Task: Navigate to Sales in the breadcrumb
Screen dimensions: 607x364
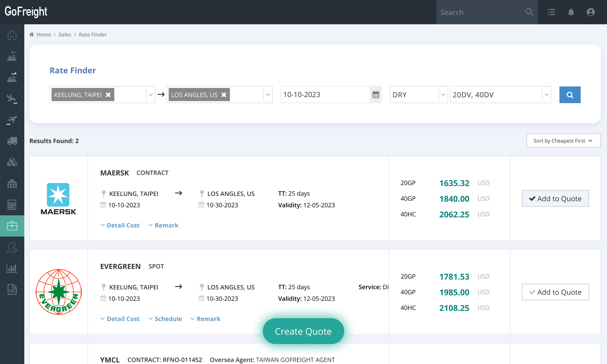Action: tap(65, 35)
